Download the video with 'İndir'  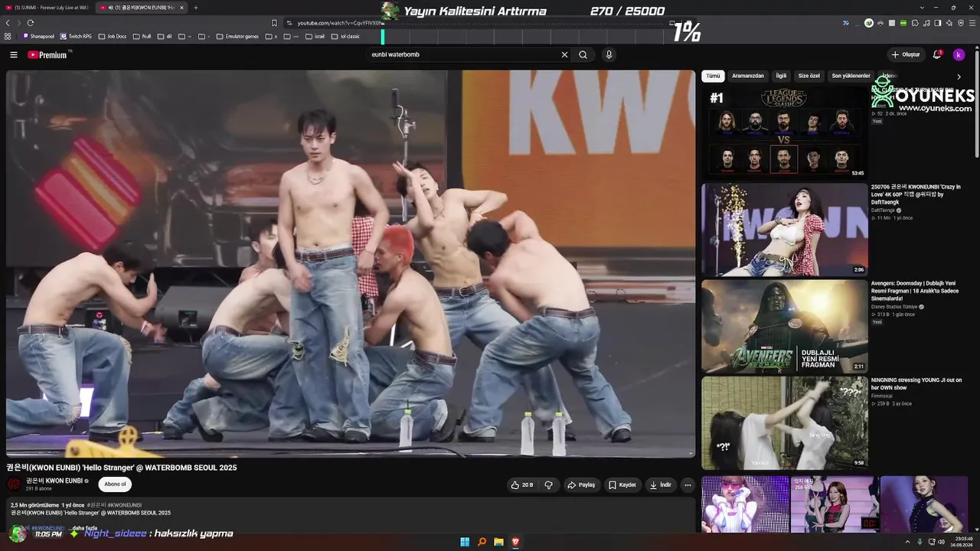pos(661,484)
